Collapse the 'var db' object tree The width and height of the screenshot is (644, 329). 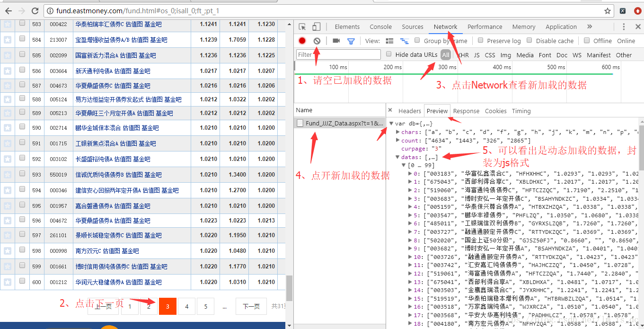[x=391, y=124]
